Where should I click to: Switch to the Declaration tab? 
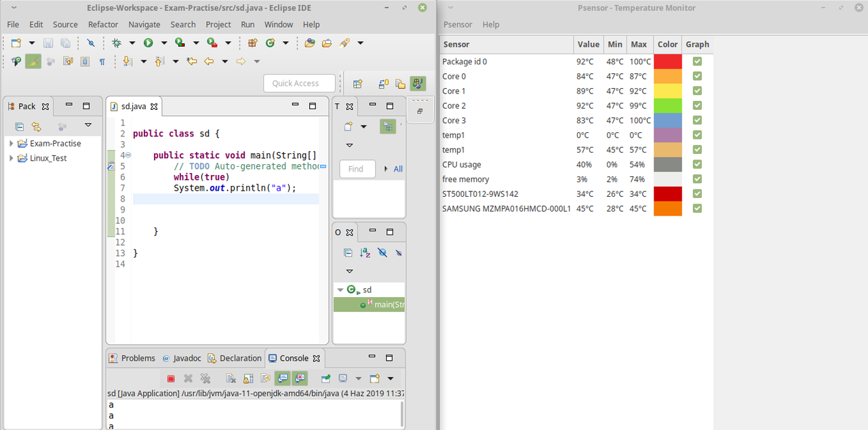point(235,358)
